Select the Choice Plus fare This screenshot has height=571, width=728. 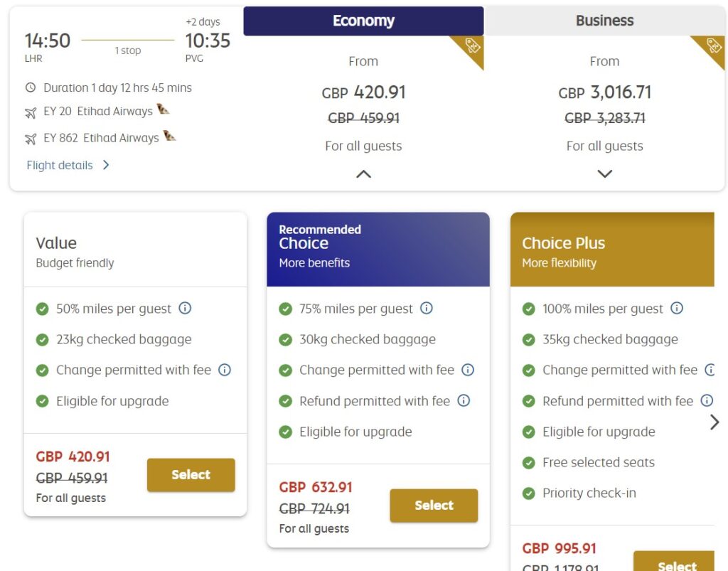pos(674,561)
